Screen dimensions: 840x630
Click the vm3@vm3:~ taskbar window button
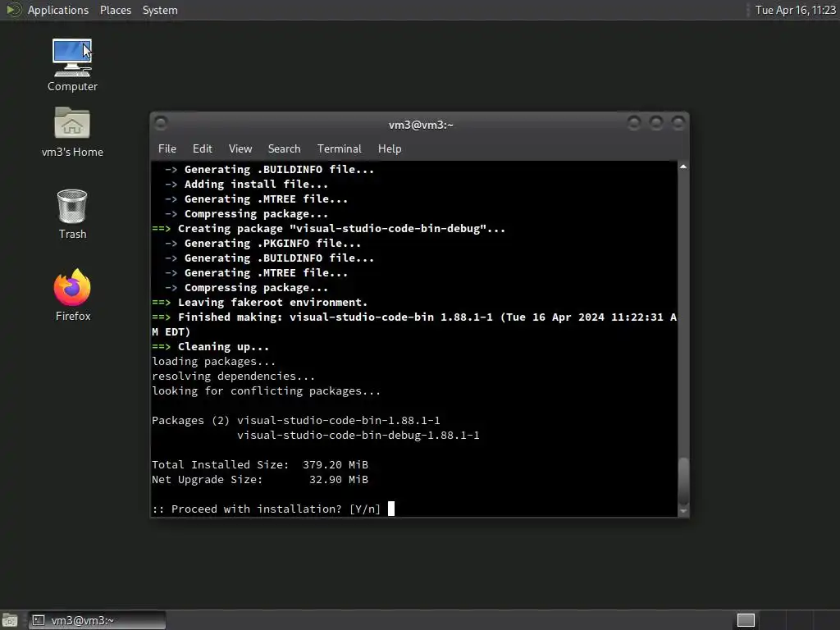[x=97, y=620]
